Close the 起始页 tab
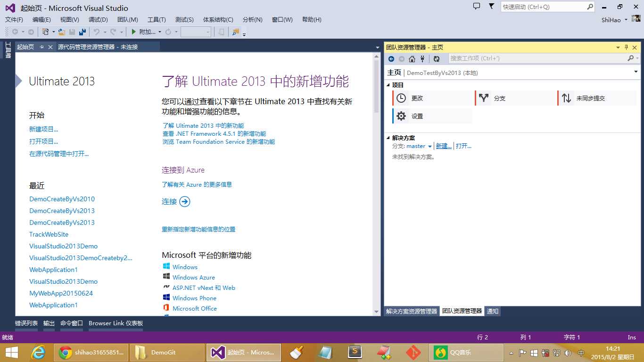This screenshot has width=644, height=362. [x=50, y=47]
